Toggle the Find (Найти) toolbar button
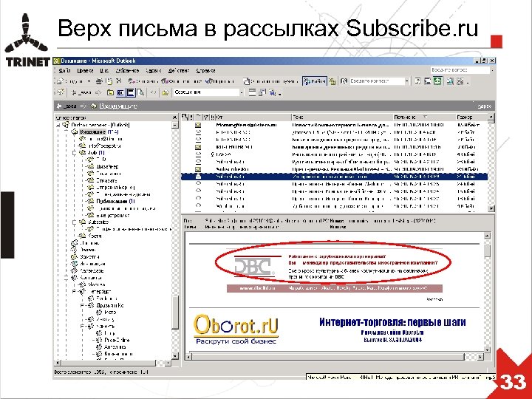The image size is (532, 399). tap(315, 81)
